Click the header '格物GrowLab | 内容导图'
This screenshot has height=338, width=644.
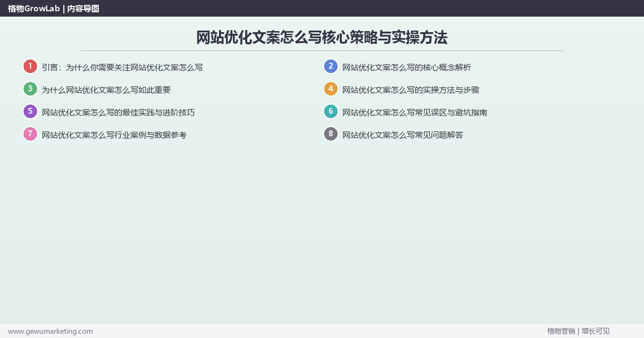point(54,9)
